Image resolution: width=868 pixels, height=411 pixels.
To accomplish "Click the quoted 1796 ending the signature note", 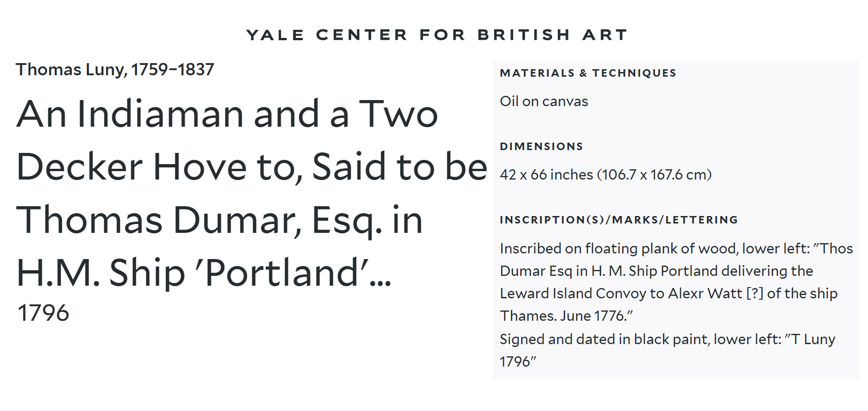I will click(x=517, y=361).
